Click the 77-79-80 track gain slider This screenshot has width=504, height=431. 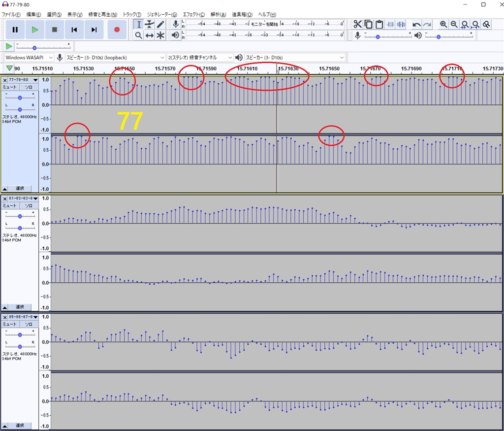coord(20,97)
